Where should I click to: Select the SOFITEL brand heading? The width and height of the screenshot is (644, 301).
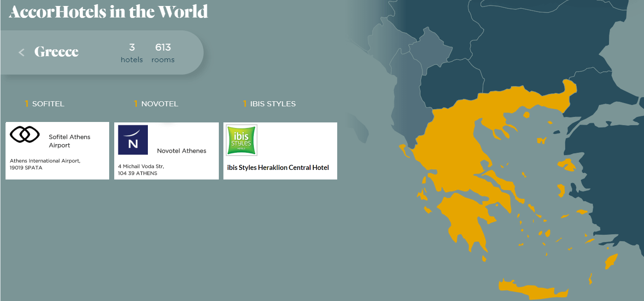point(48,104)
